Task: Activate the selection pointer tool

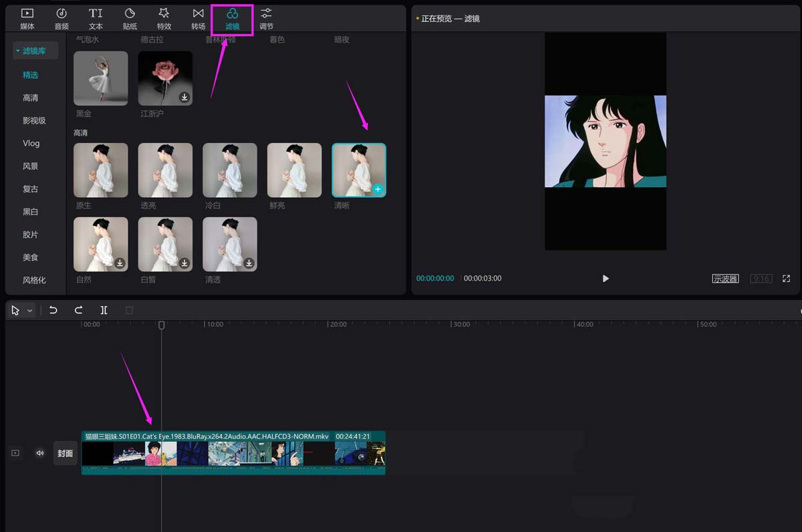Action: click(15, 310)
